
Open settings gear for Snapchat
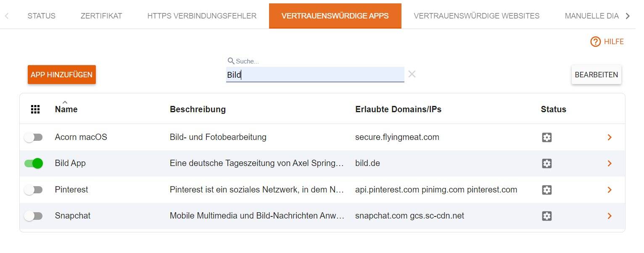(546, 216)
